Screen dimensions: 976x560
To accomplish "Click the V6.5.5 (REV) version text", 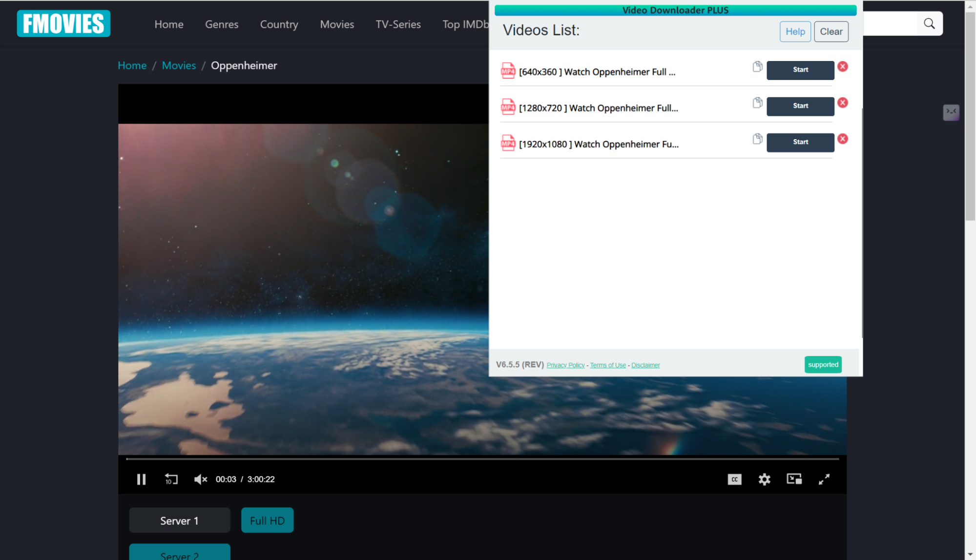I will pos(519,365).
